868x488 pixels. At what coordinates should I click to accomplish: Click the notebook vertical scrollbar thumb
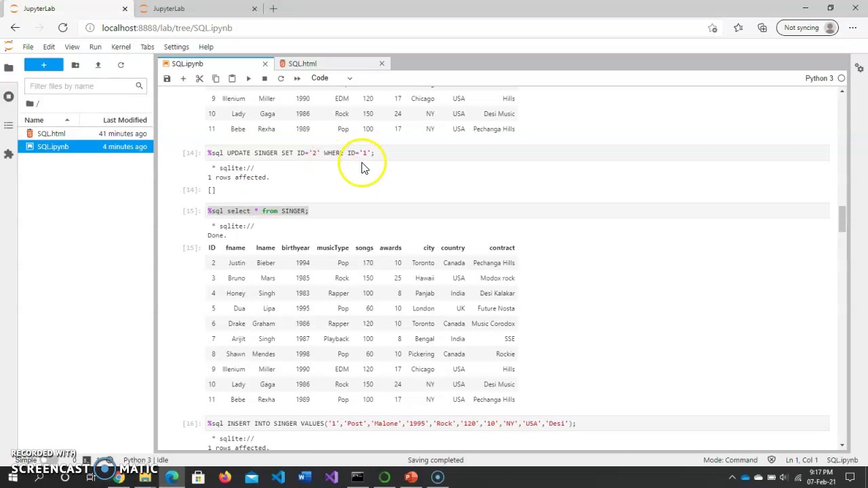click(842, 220)
